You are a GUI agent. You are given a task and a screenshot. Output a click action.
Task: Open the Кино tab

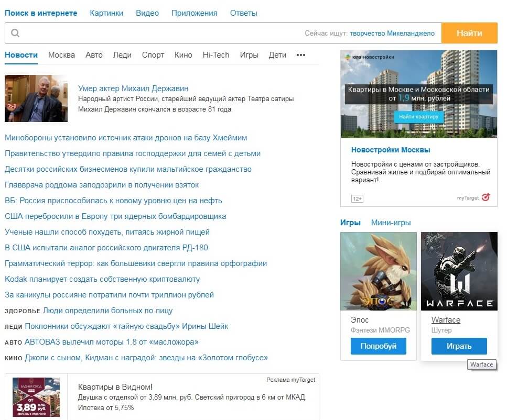pyautogui.click(x=184, y=54)
